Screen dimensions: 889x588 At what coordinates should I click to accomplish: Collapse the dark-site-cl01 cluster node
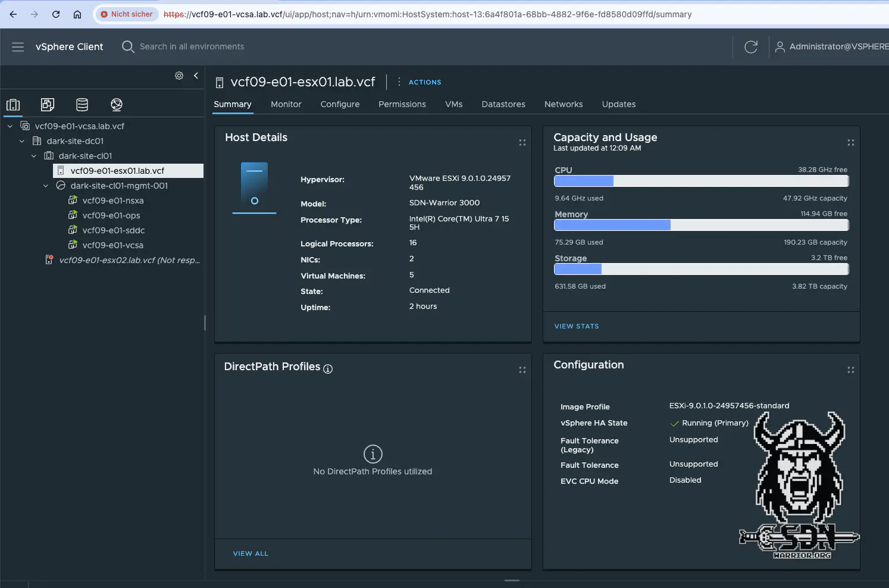pyautogui.click(x=33, y=155)
